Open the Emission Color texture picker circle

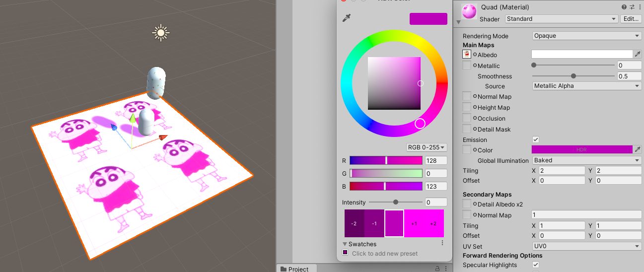tap(475, 150)
